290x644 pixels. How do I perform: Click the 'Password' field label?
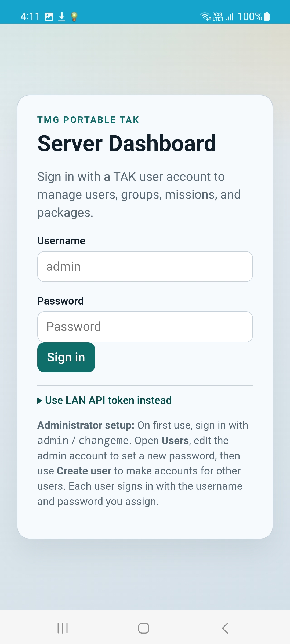(60, 301)
